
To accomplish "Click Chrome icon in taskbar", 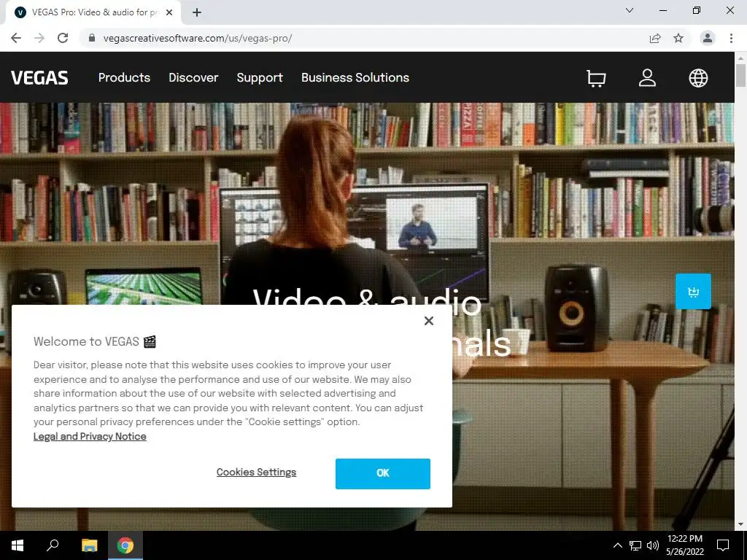I will (x=125, y=545).
